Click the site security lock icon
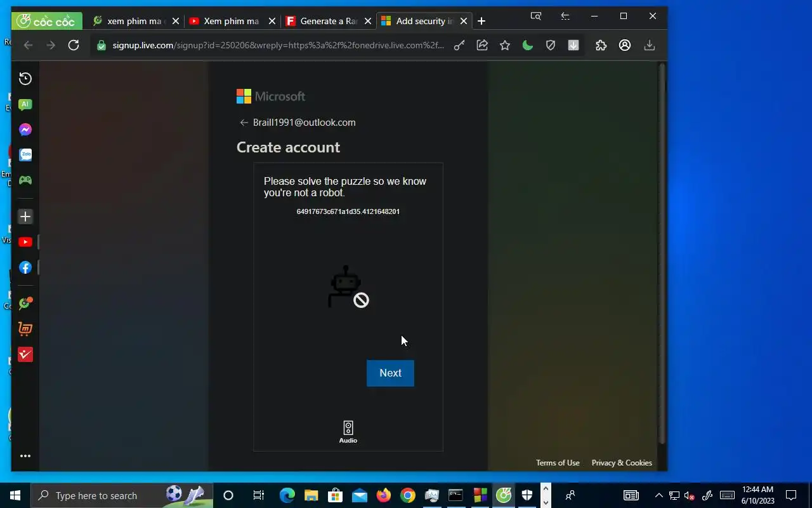This screenshot has width=812, height=508. [x=101, y=45]
